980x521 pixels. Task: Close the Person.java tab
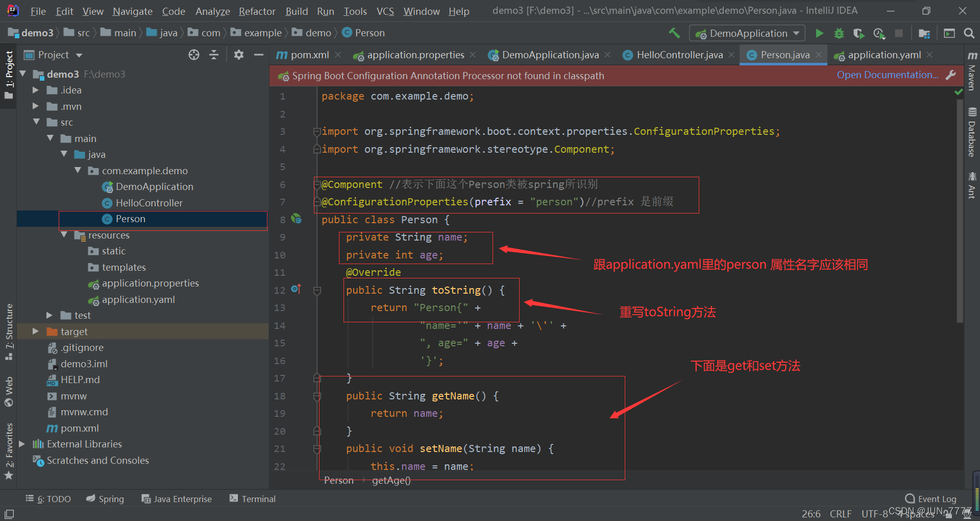click(x=819, y=55)
